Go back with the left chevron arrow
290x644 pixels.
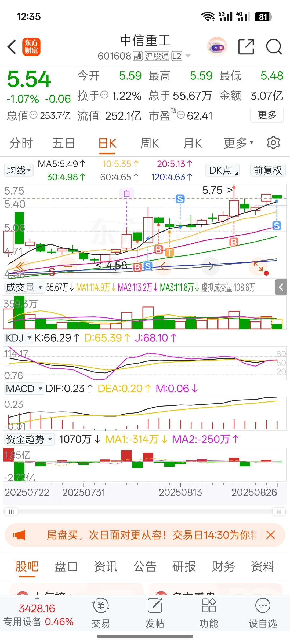pyautogui.click(x=12, y=47)
